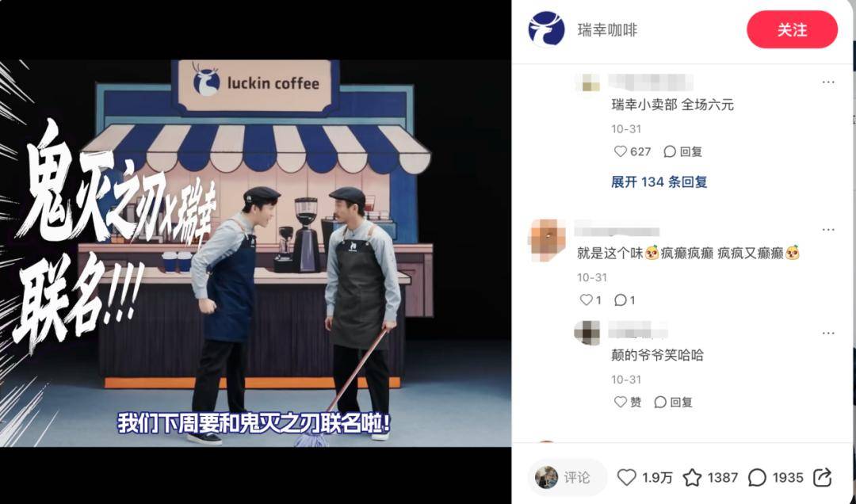Open comments via the 1935 bubble icon

point(757,477)
